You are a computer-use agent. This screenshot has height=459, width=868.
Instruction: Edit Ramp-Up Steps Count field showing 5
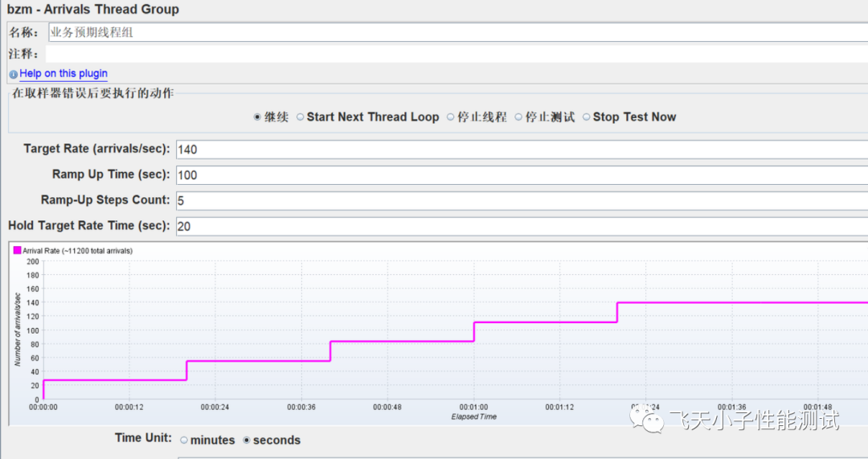point(522,200)
